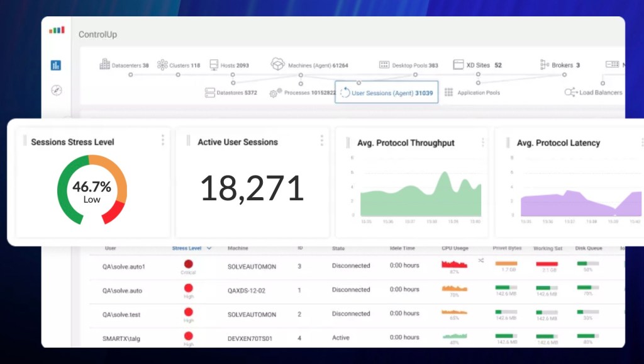
Task: Open Avg. Protocol Throughput widget options menu
Action: [483, 142]
